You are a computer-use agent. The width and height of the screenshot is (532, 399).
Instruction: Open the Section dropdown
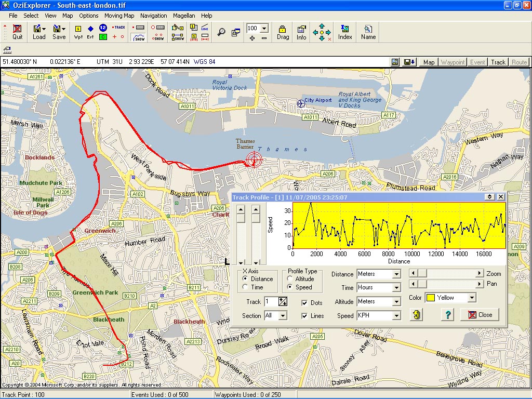pyautogui.click(x=283, y=316)
